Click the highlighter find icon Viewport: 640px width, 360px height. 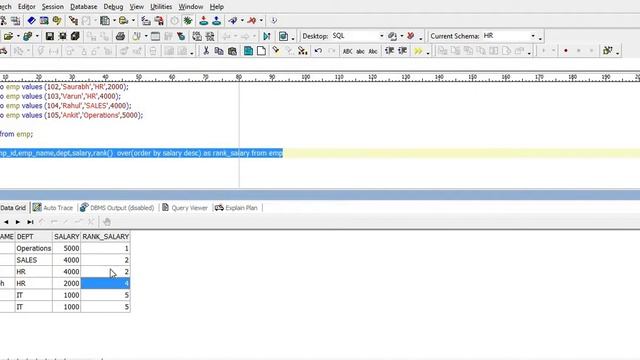click(276, 51)
